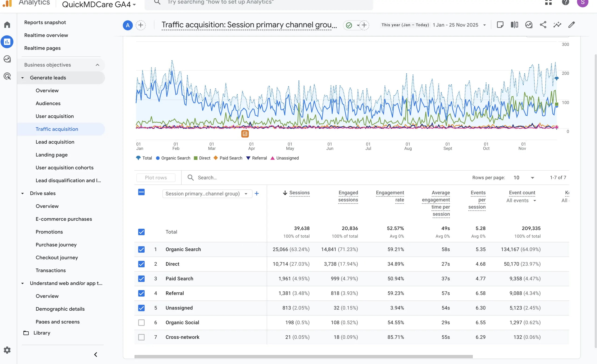
Task: Select the Explore icon in the left rail
Action: click(x=7, y=59)
